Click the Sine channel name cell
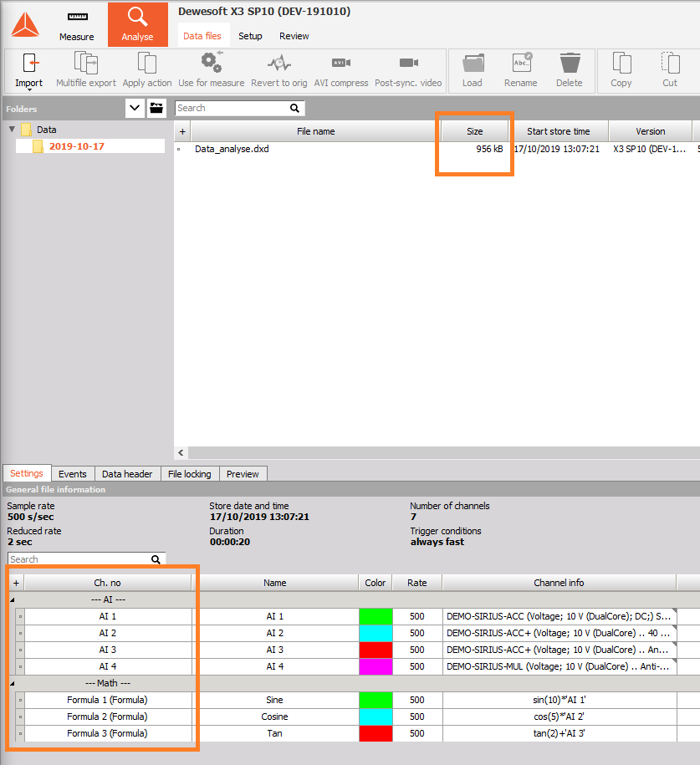700x765 pixels. pos(275,700)
